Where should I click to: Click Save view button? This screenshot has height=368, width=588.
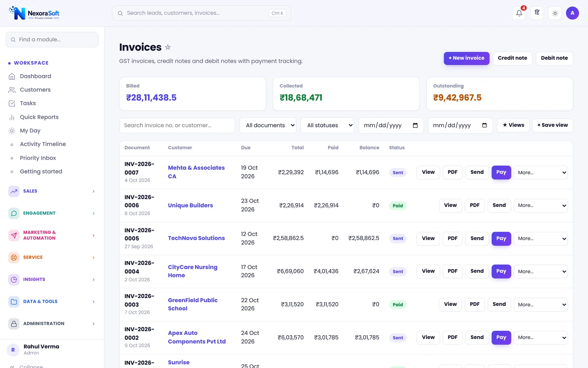552,125
